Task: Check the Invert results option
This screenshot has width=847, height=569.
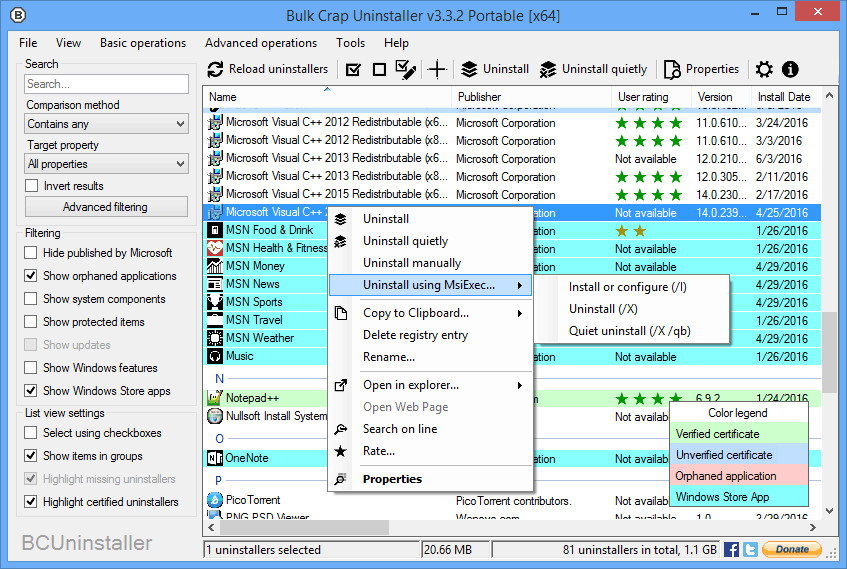Action: coord(32,186)
